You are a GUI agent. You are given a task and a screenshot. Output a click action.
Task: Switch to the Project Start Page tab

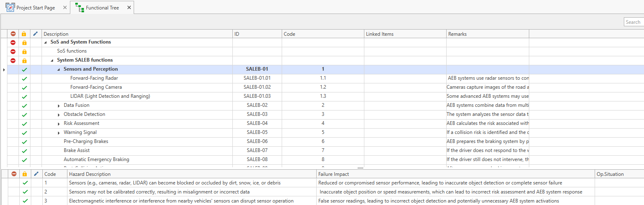(35, 8)
